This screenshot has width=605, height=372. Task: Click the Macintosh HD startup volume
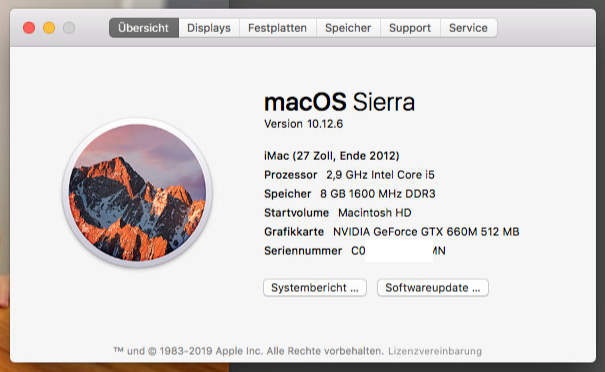[x=375, y=213]
